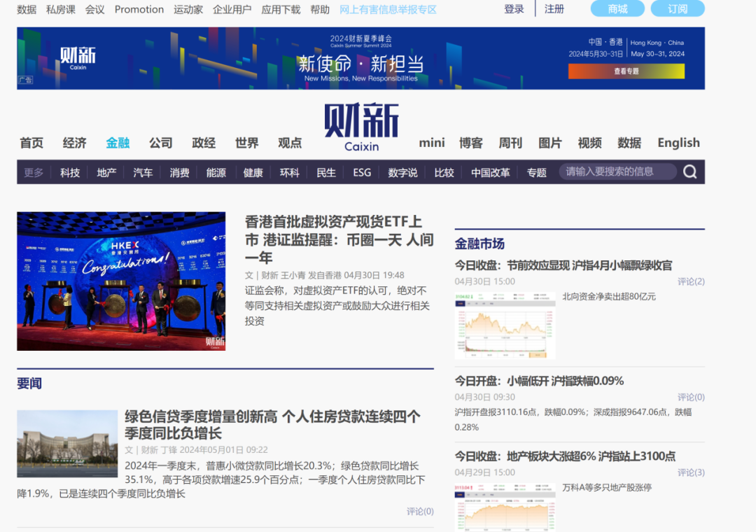Screen dimensions: 756x532
Task: Open the 周刊 section
Action: 510,143
